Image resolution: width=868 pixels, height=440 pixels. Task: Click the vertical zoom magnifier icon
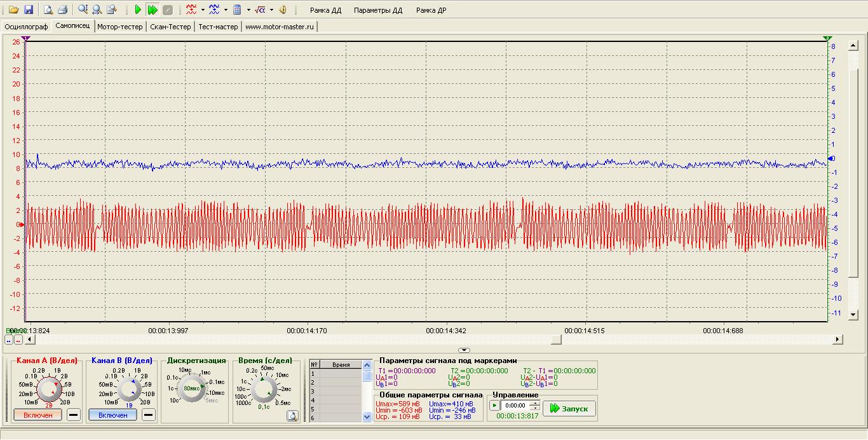(x=83, y=10)
